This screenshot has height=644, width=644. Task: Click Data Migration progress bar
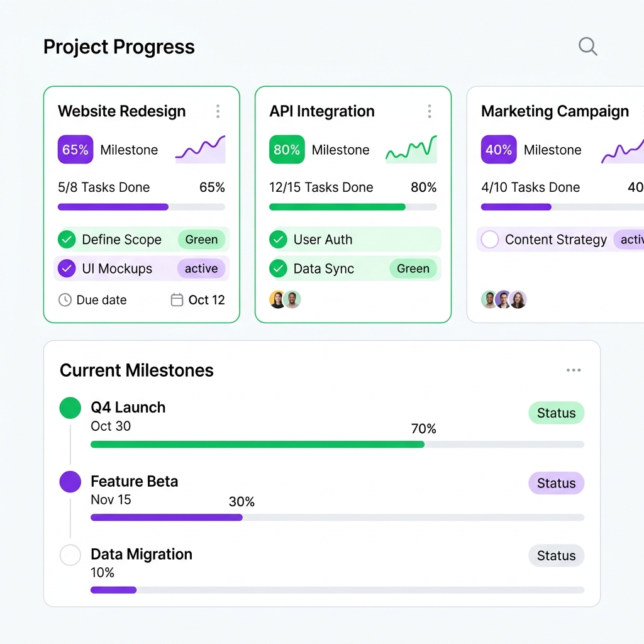point(337,590)
